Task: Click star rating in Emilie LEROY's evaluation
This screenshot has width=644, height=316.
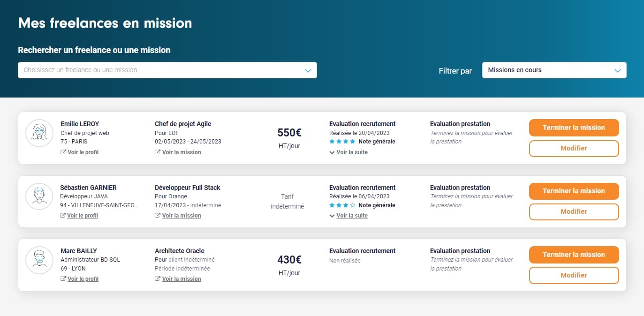Action: coord(342,142)
